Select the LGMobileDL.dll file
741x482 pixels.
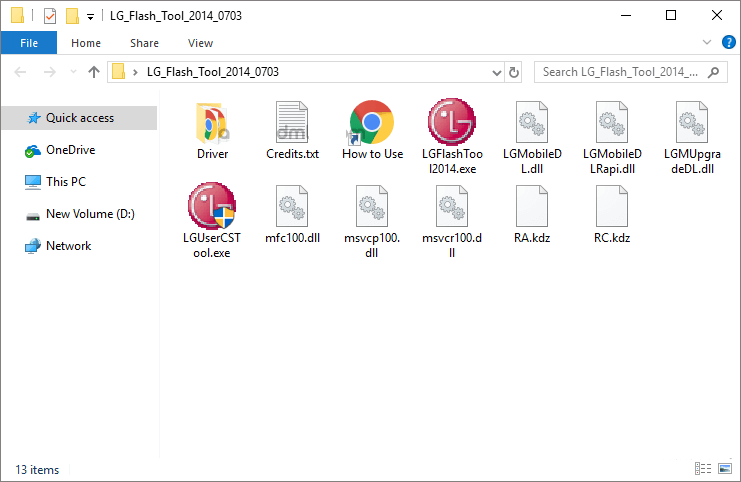click(x=532, y=123)
